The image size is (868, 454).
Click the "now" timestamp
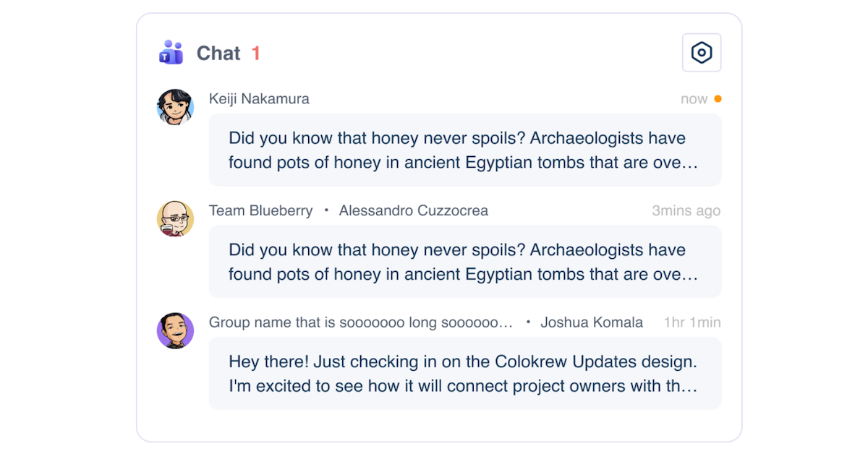[694, 100]
